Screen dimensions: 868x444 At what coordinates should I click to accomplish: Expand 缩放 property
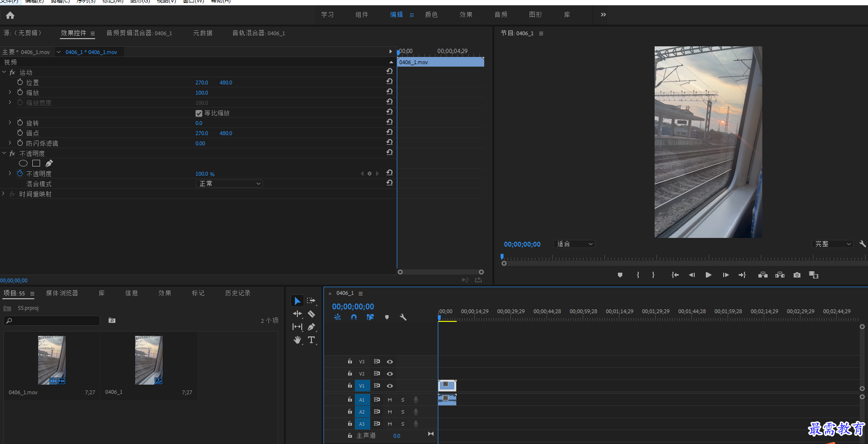[x=10, y=92]
